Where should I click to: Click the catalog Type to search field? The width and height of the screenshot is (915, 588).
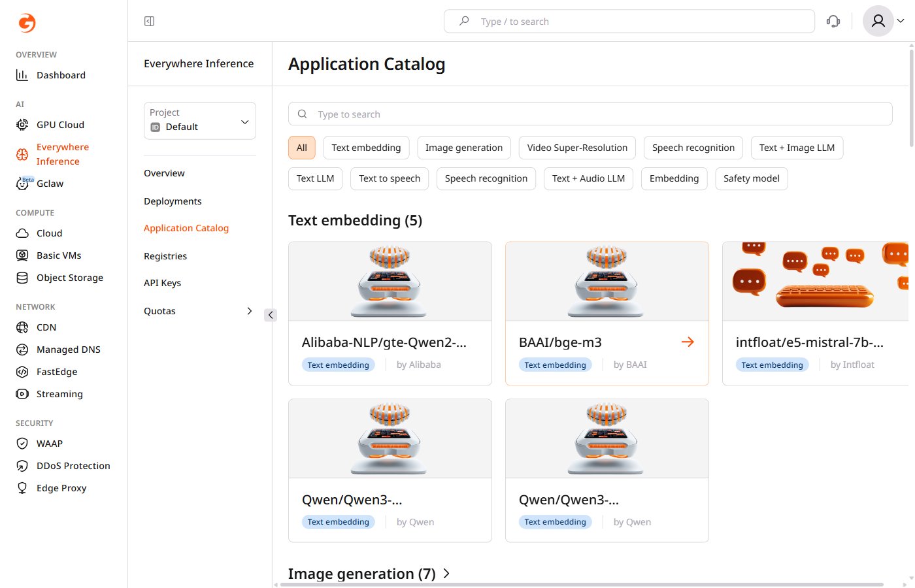pyautogui.click(x=590, y=114)
